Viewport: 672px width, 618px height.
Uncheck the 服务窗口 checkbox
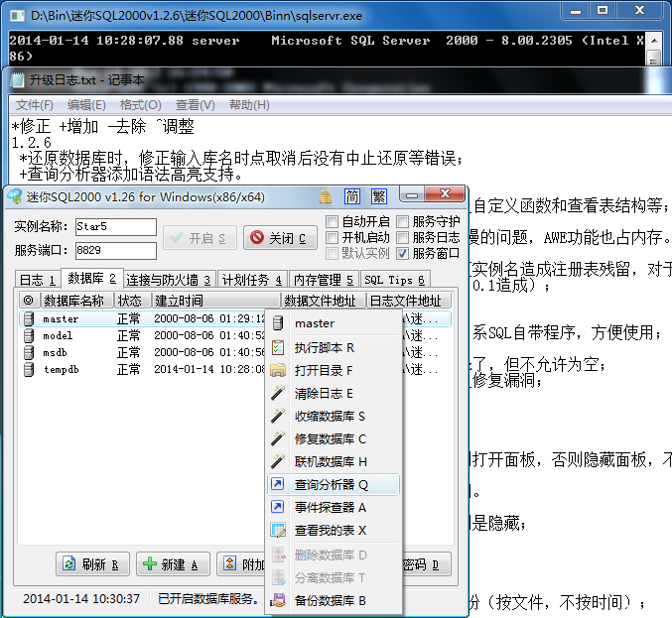[x=402, y=253]
